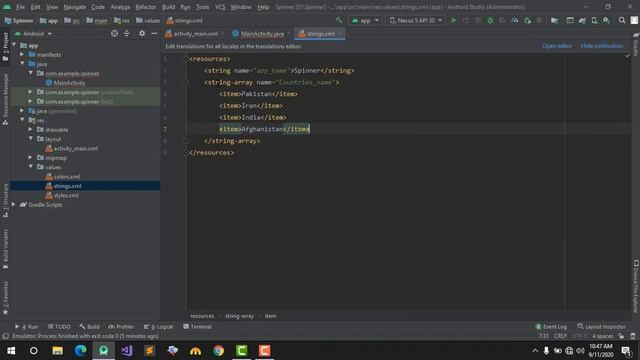Click the Open editor link
640x360 pixels.
(557, 46)
